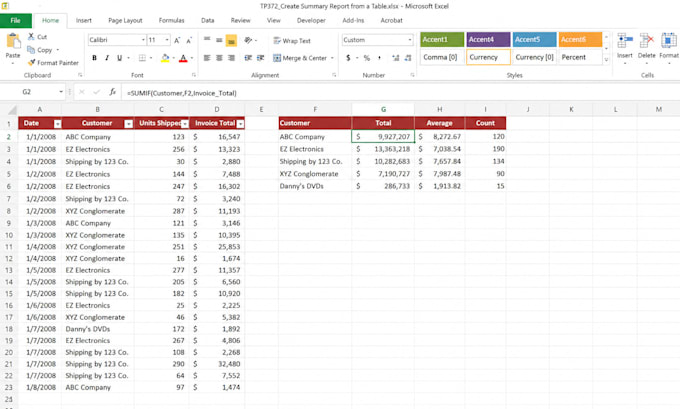680x409 pixels.
Task: Open the Units Shipped filter dropdown
Action: 185,124
